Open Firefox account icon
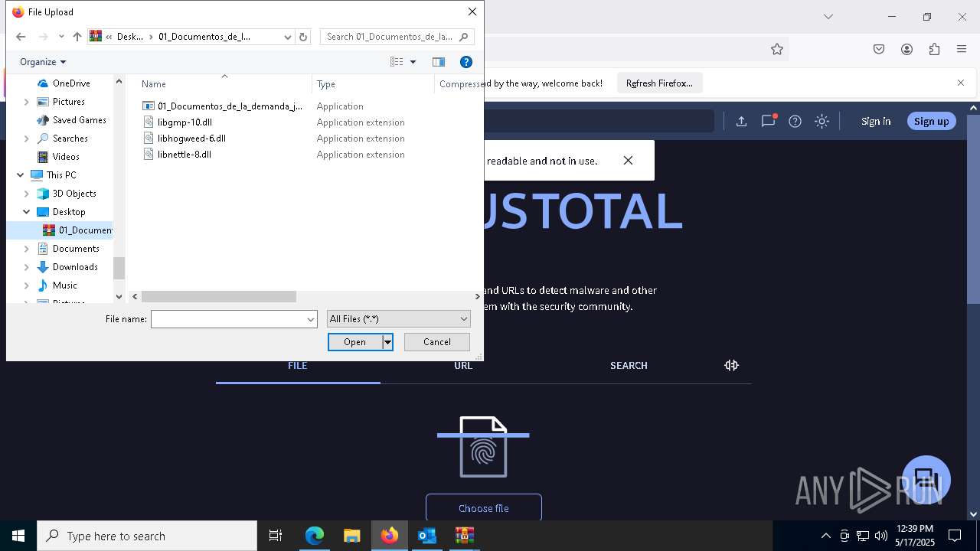980x551 pixels. click(906, 49)
